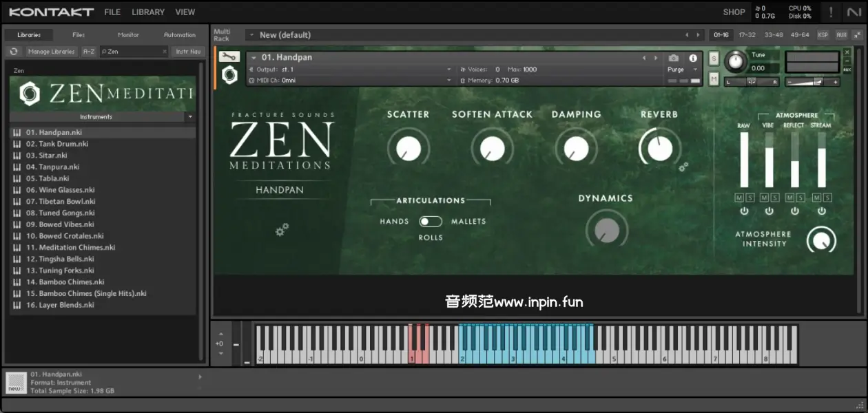Expand the Instruments dropdown in library
Screen dimensions: 868x413
click(190, 117)
